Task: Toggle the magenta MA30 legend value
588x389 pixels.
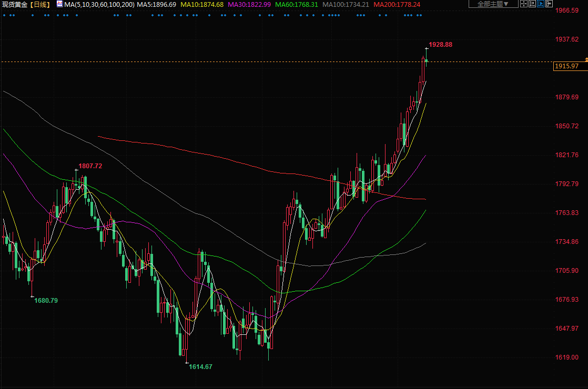Action: [x=249, y=4]
